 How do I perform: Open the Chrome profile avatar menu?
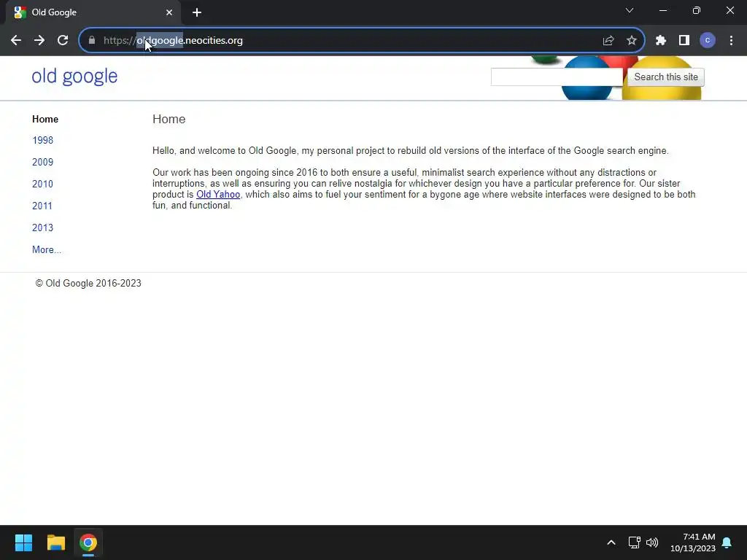[x=708, y=41]
